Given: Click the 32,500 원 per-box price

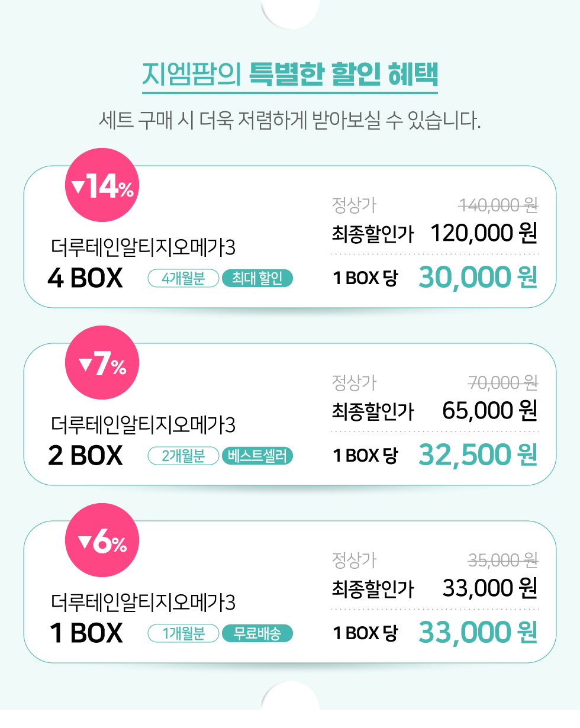Looking at the screenshot, I should tap(478, 455).
